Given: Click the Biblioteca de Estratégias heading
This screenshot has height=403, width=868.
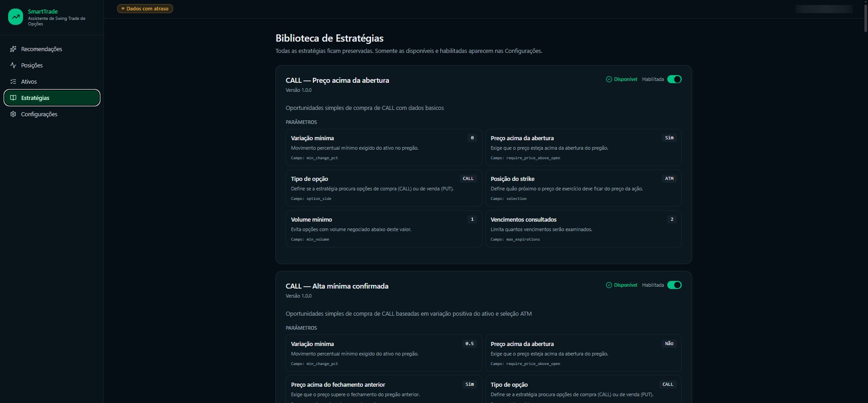Looking at the screenshot, I should [330, 38].
